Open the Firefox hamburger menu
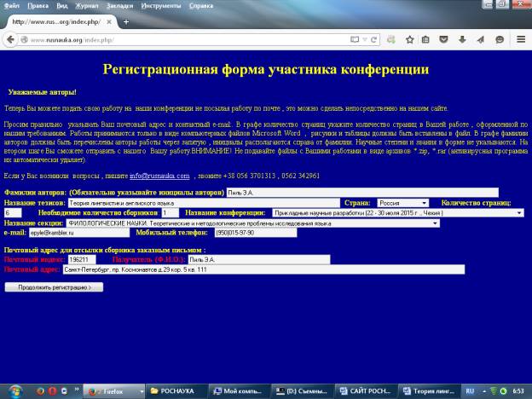 (x=522, y=39)
